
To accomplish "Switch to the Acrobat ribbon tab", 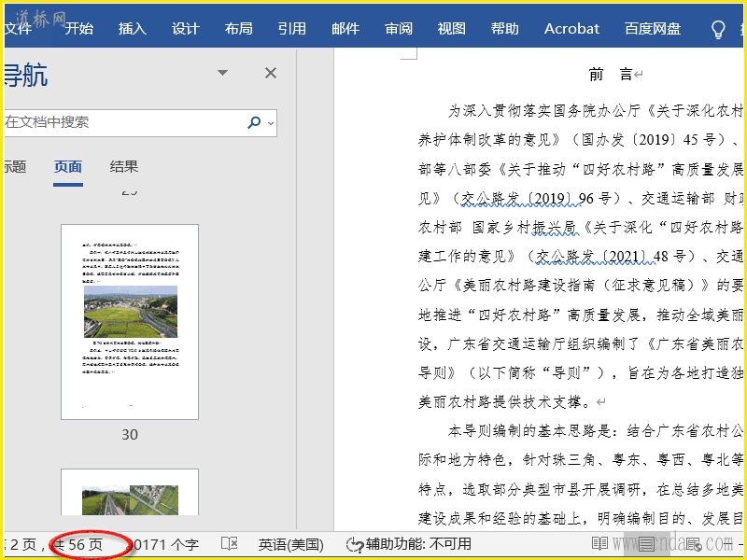I will click(x=571, y=29).
